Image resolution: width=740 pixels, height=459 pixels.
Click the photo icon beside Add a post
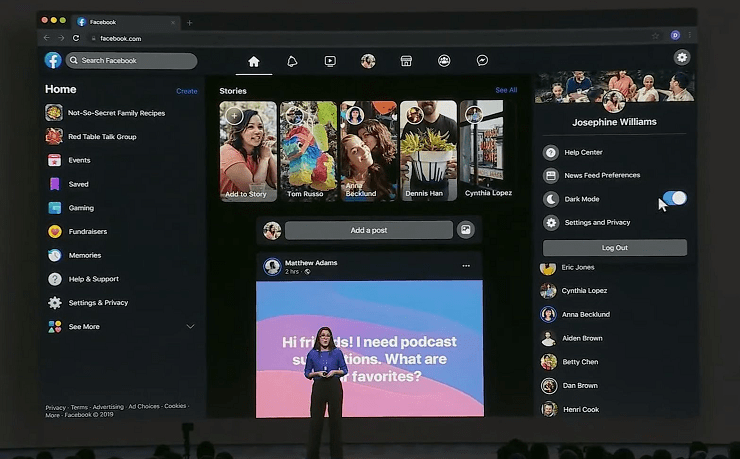point(465,230)
